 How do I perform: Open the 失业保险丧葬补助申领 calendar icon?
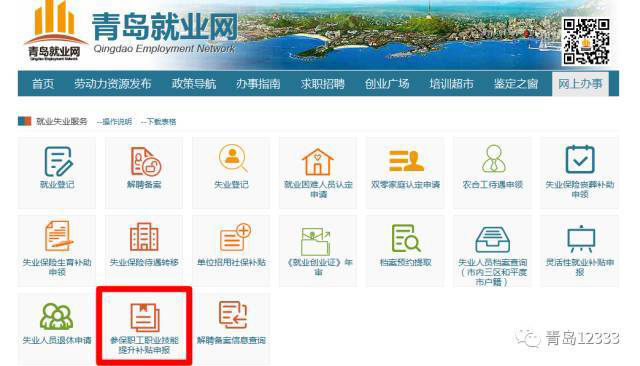tap(580, 159)
